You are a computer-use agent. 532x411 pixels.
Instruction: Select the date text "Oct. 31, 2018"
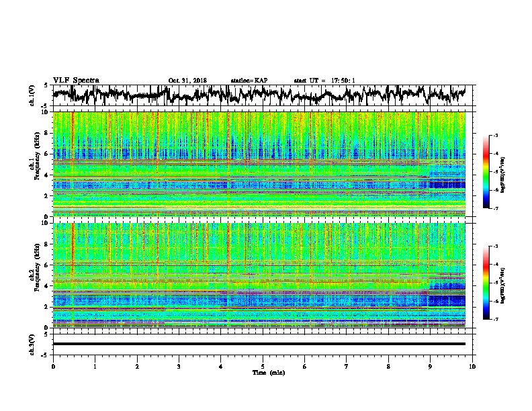pyautogui.click(x=187, y=81)
